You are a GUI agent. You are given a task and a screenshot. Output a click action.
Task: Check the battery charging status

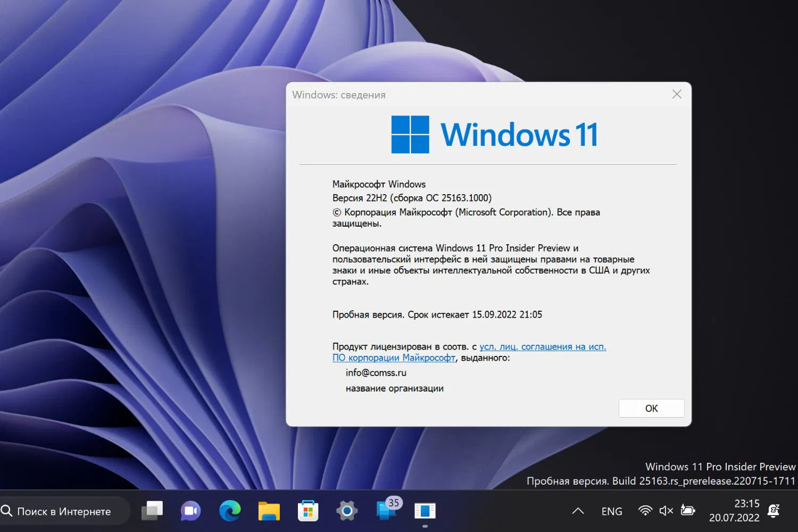click(x=688, y=511)
